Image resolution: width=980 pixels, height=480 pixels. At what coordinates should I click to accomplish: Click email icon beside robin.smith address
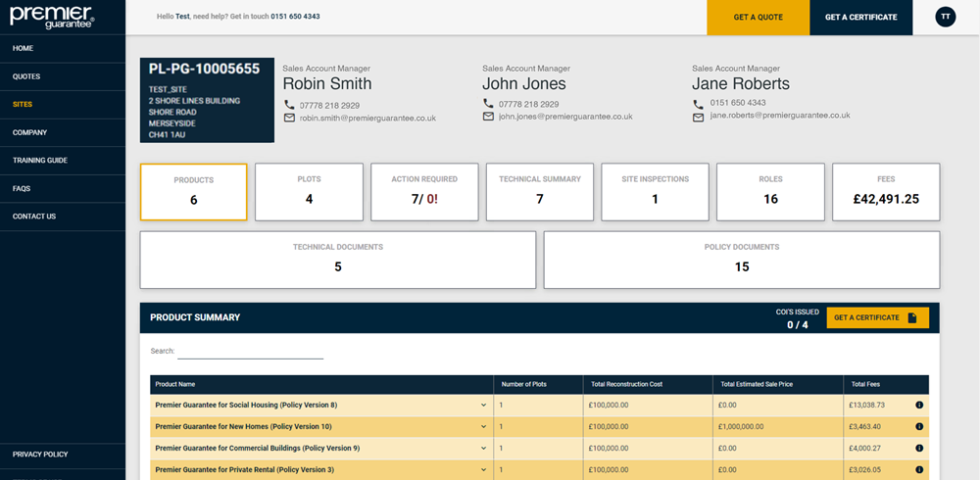coord(289,118)
